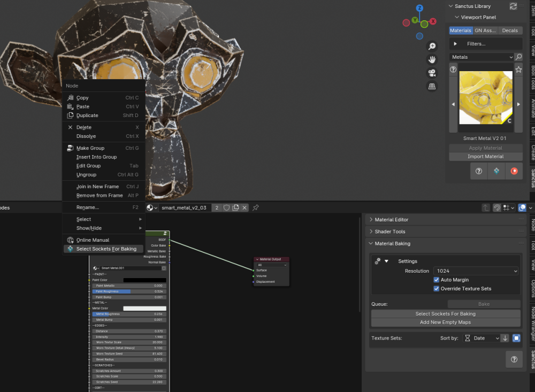Image resolution: width=535 pixels, height=392 pixels.
Task: Click the red Patreon icon button
Action: point(514,171)
